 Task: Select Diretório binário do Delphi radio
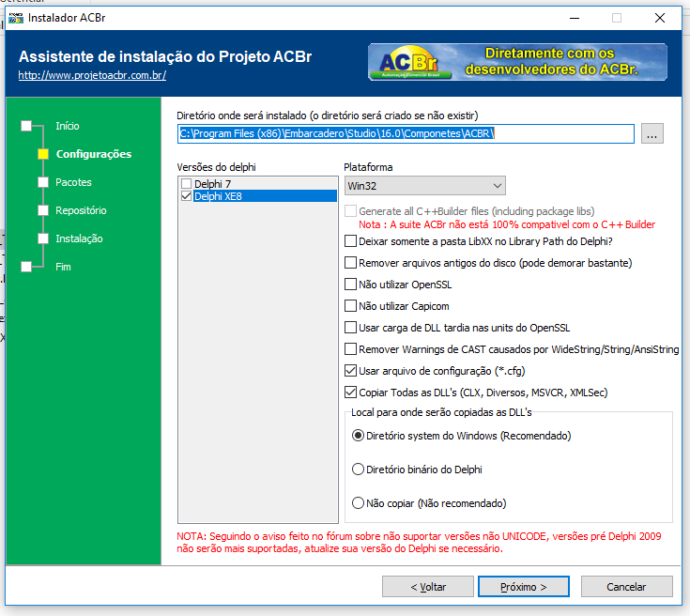click(359, 470)
